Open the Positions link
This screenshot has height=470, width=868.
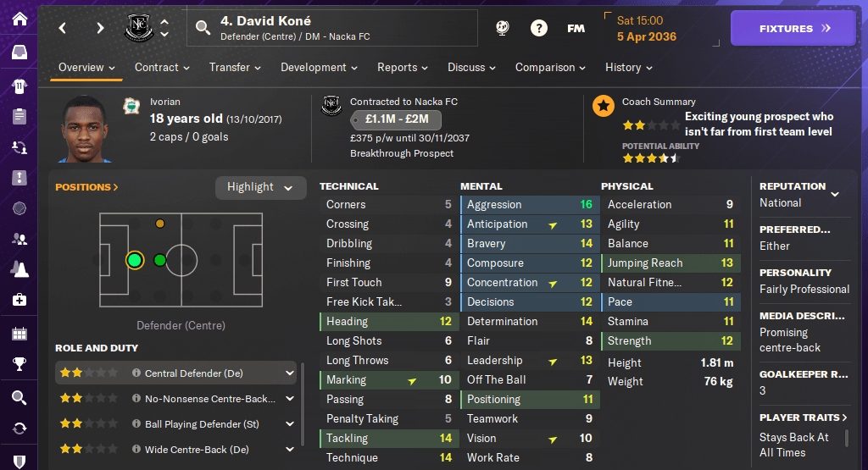tap(86, 187)
